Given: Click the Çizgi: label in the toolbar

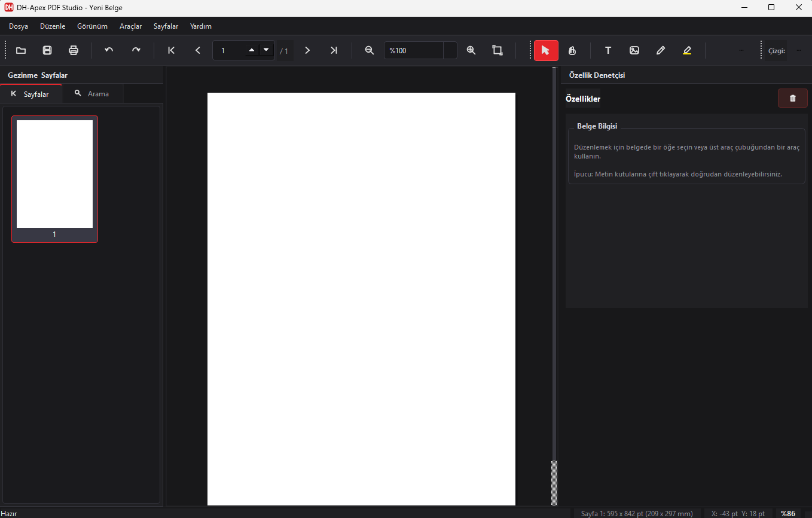Looking at the screenshot, I should (x=777, y=51).
